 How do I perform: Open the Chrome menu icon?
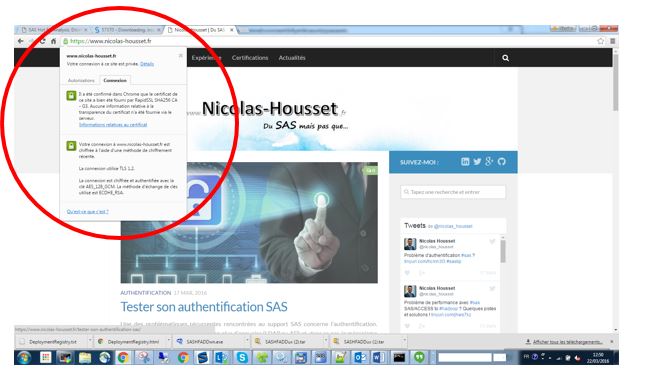point(613,41)
